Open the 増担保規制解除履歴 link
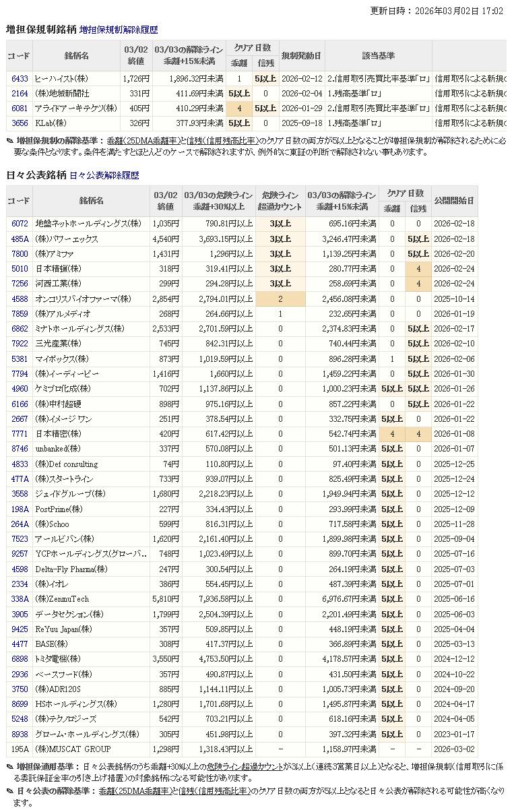The width and height of the screenshot is (514, 812). pos(119,30)
